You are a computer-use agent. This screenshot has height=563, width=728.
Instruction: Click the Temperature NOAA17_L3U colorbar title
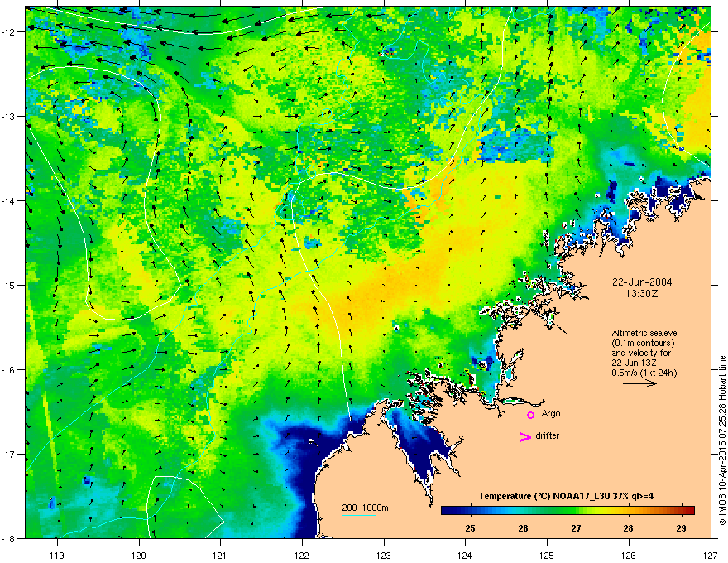[566, 496]
